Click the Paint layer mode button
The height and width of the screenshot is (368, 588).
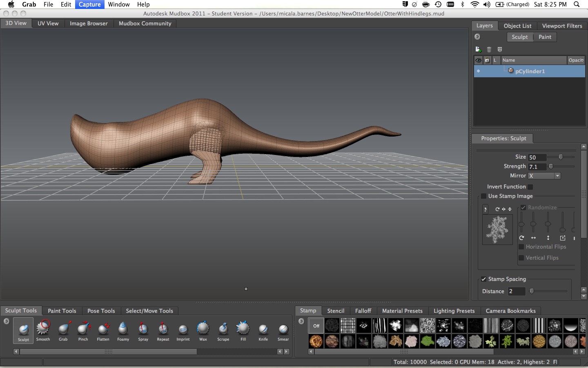tap(545, 37)
